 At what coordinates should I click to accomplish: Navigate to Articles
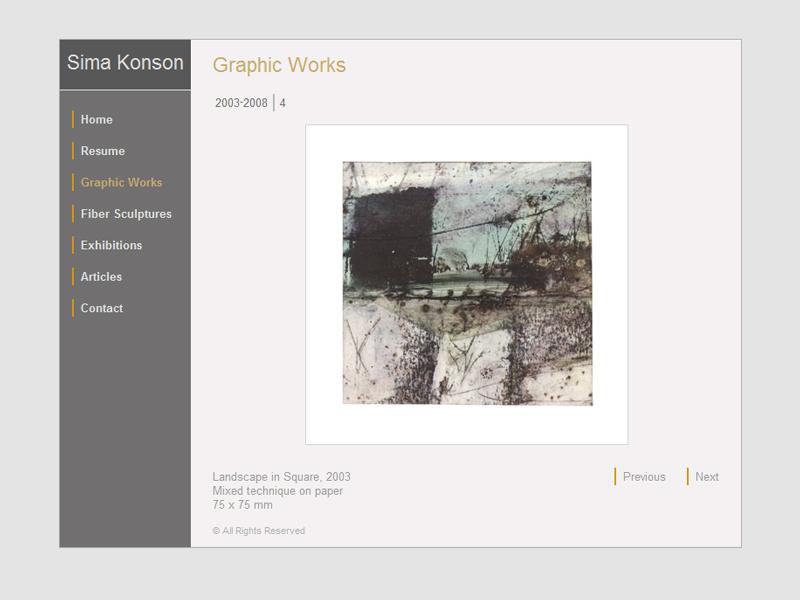101,277
